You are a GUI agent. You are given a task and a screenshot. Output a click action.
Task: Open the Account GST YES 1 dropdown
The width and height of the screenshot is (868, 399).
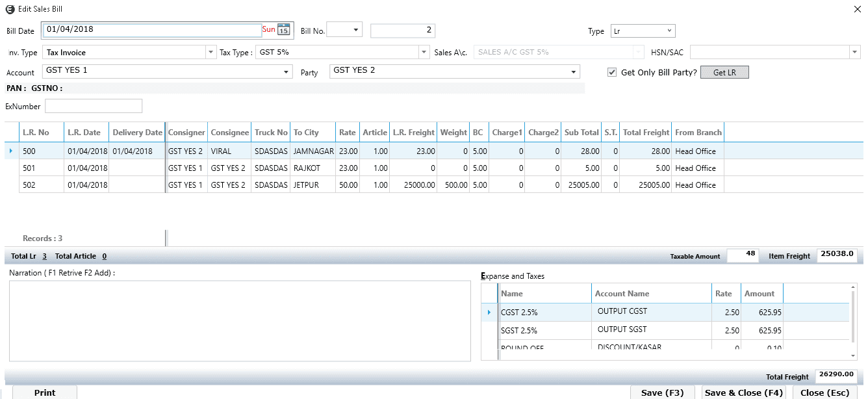coord(287,73)
